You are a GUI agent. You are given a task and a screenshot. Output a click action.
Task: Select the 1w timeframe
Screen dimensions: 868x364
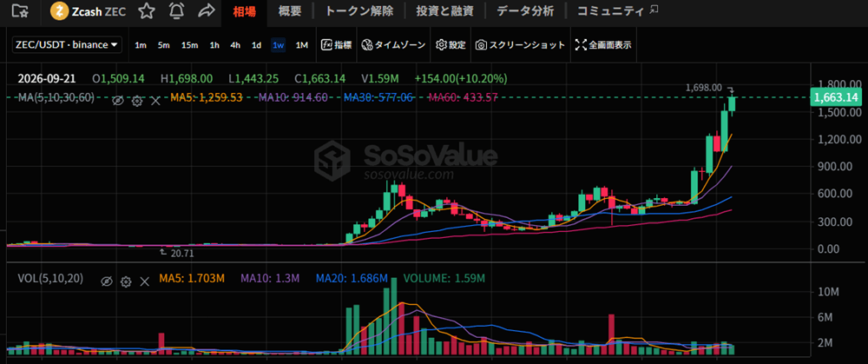tap(278, 45)
